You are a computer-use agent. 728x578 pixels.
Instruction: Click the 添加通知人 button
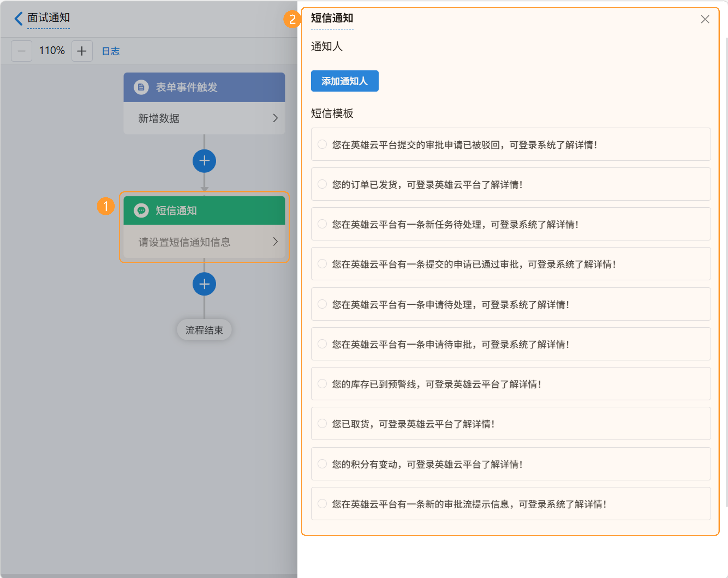(x=344, y=81)
